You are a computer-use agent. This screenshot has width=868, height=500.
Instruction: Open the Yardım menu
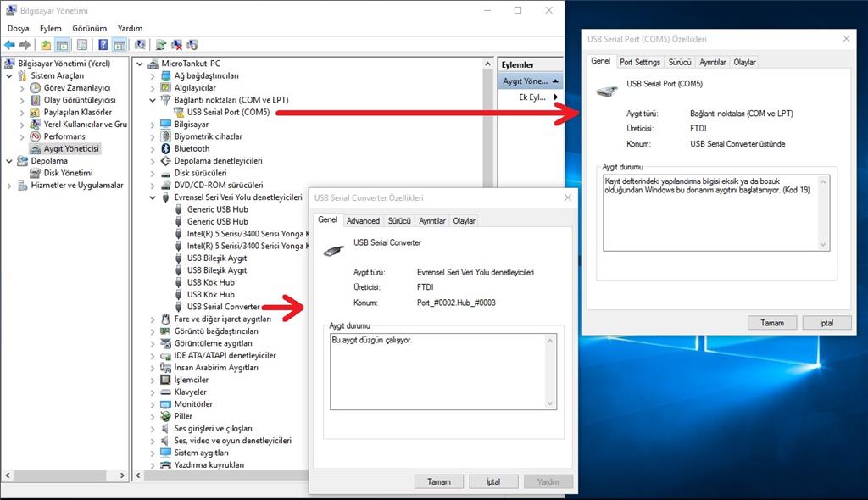[x=130, y=28]
